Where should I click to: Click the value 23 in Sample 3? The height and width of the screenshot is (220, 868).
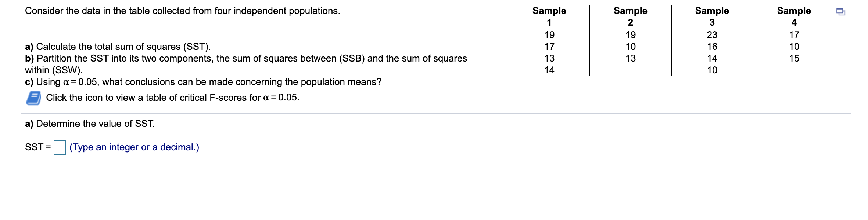(x=712, y=35)
